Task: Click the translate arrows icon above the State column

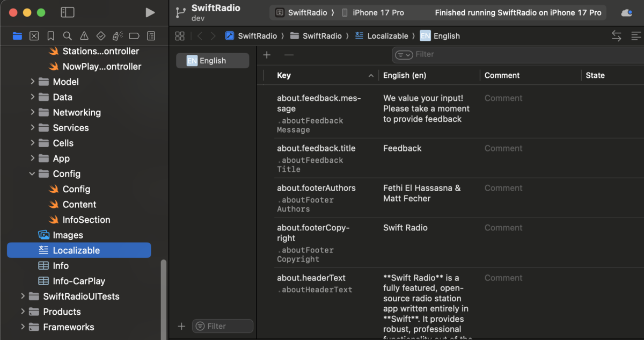Action: click(617, 35)
